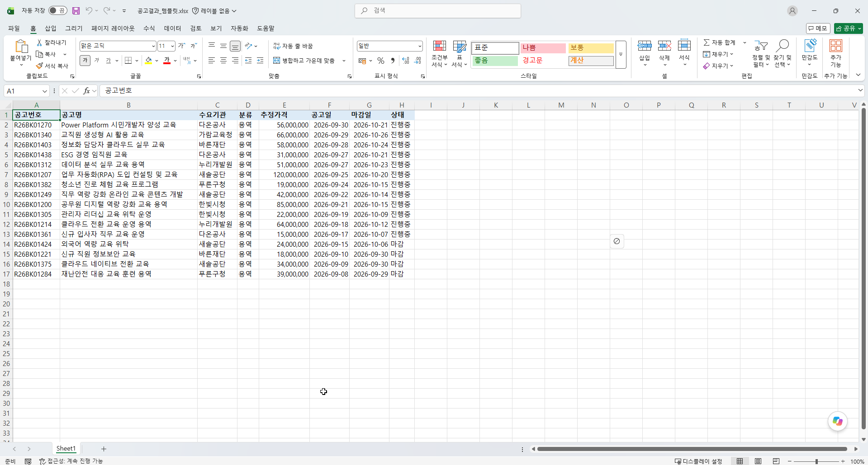Switch to Normal view in status bar
868x465 pixels.
tap(740, 461)
